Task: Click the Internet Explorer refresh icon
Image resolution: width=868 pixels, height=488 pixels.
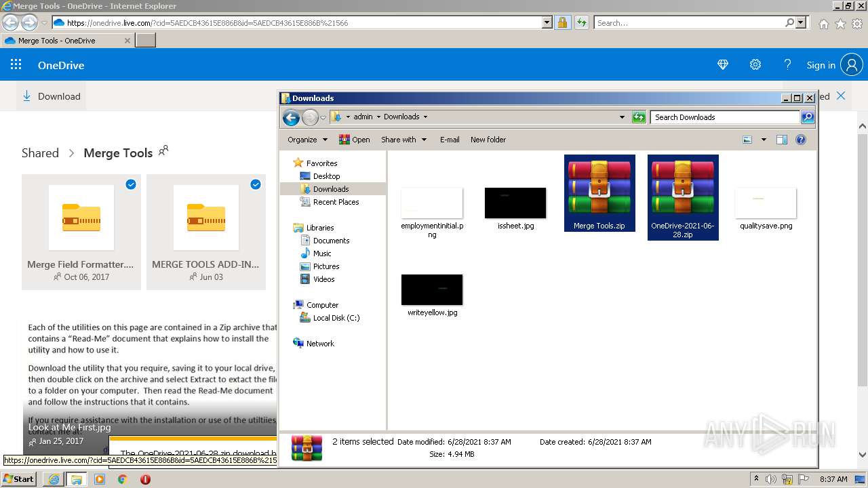Action: (582, 22)
